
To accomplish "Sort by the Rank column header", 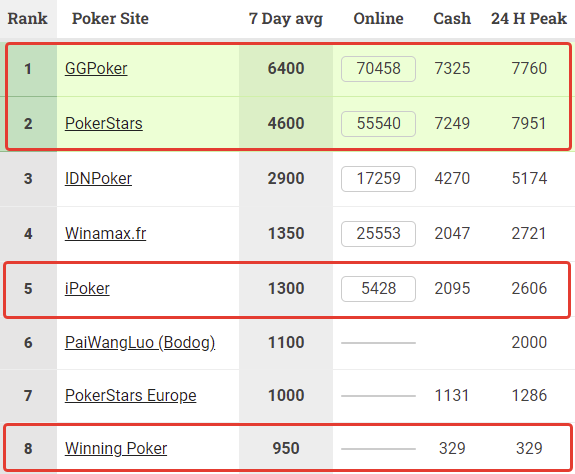I will (x=28, y=18).
